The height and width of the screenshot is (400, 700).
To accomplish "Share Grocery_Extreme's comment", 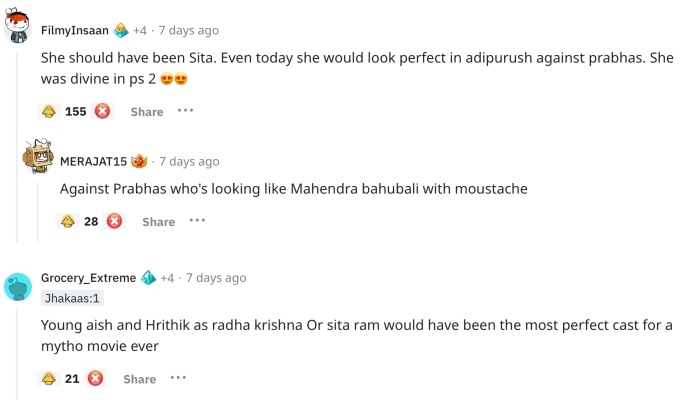I will [139, 379].
